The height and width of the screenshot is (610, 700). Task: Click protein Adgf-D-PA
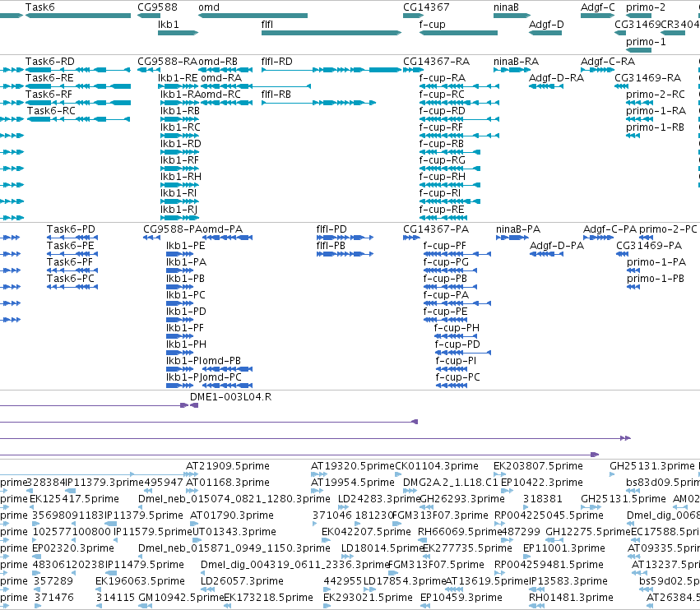click(546, 254)
